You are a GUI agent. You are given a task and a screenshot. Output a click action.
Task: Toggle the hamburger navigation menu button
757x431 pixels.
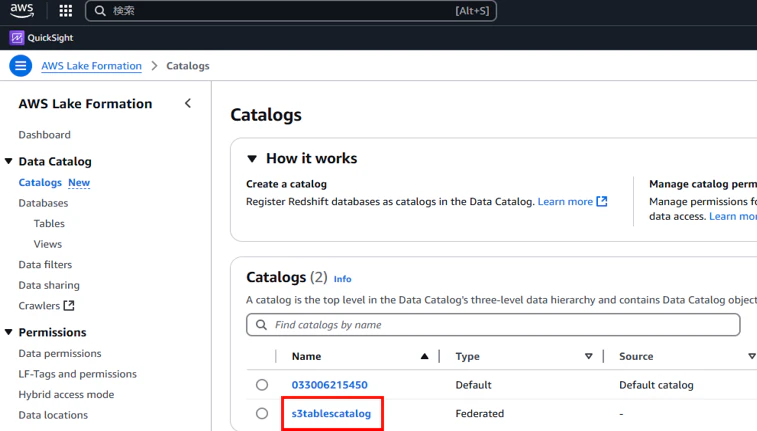(21, 66)
